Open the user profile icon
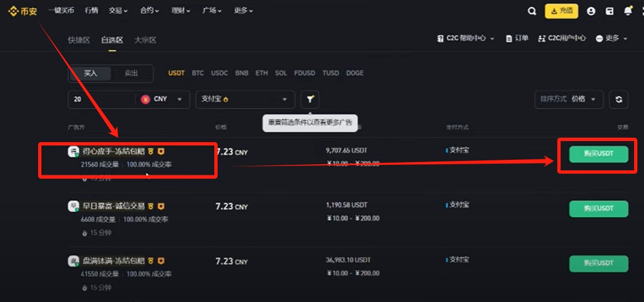 [x=591, y=11]
